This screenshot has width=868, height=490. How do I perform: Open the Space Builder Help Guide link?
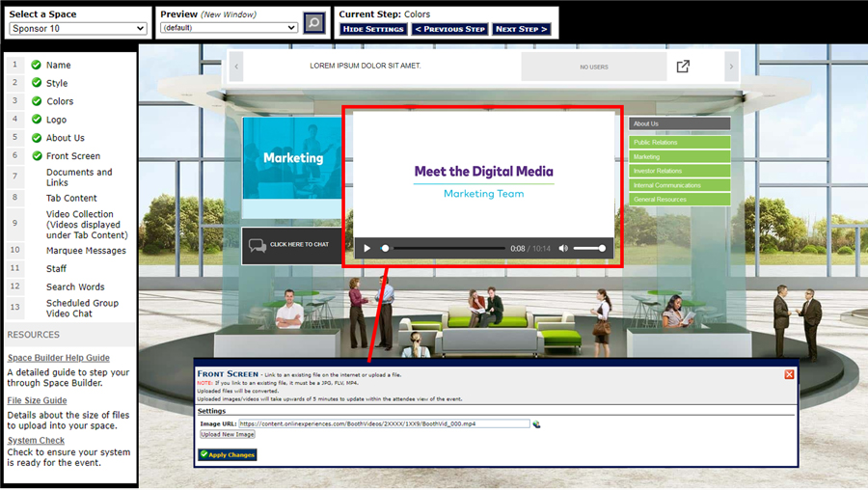coord(59,358)
